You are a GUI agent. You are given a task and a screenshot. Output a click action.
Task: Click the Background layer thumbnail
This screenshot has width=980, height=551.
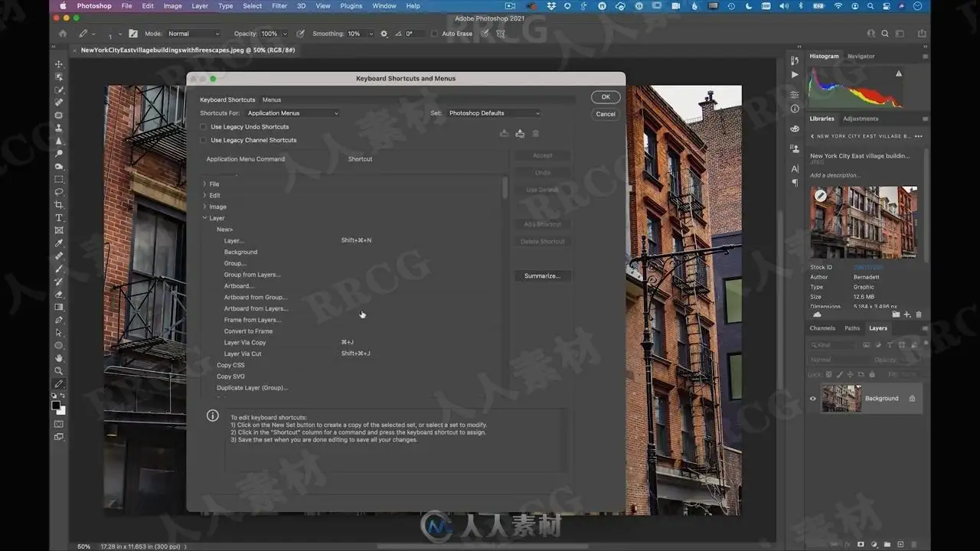(840, 398)
